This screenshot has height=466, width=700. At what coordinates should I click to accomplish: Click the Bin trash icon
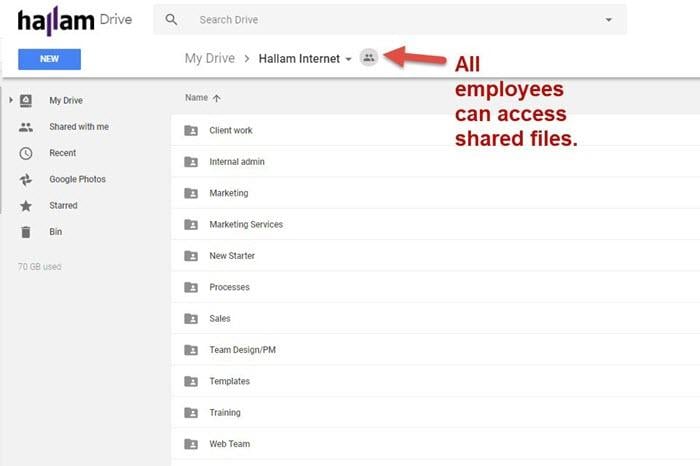26,232
